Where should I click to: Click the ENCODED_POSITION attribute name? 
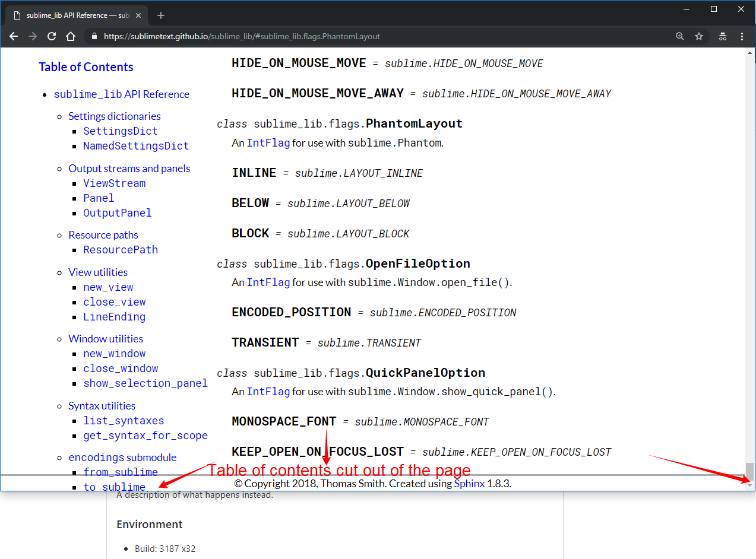(292, 312)
